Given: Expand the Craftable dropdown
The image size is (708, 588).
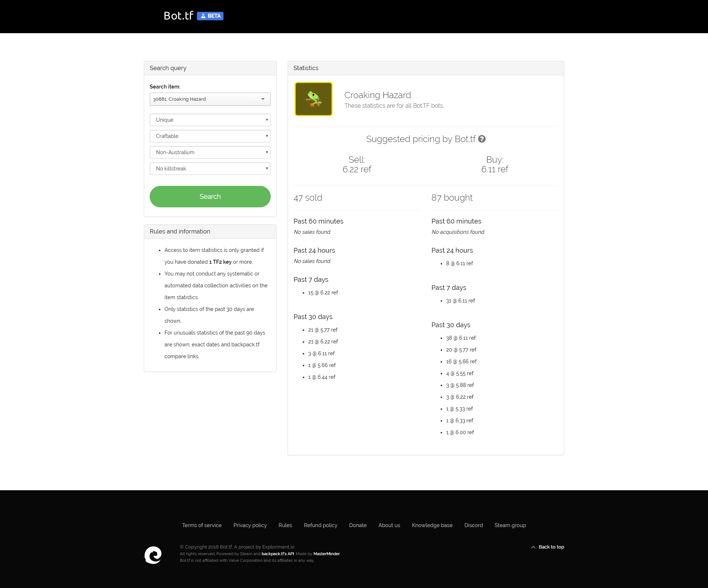Looking at the screenshot, I should (x=210, y=136).
